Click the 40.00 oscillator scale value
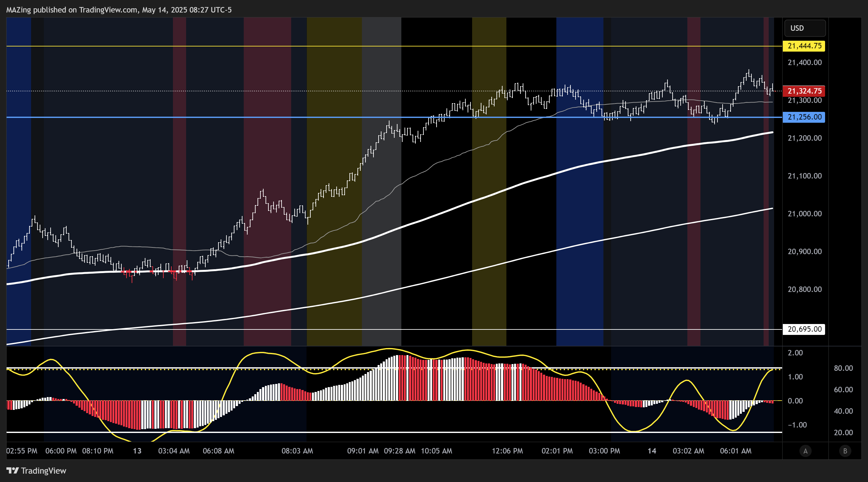Image resolution: width=868 pixels, height=482 pixels. 843,411
